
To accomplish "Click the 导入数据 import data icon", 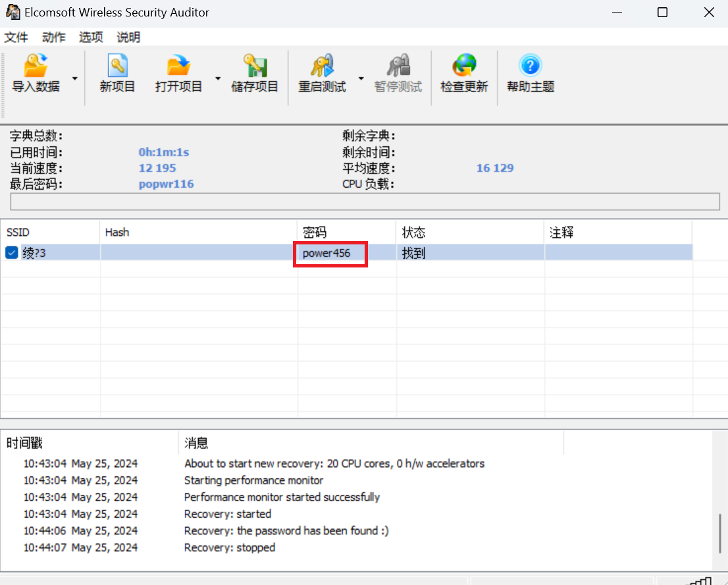I will click(x=36, y=65).
